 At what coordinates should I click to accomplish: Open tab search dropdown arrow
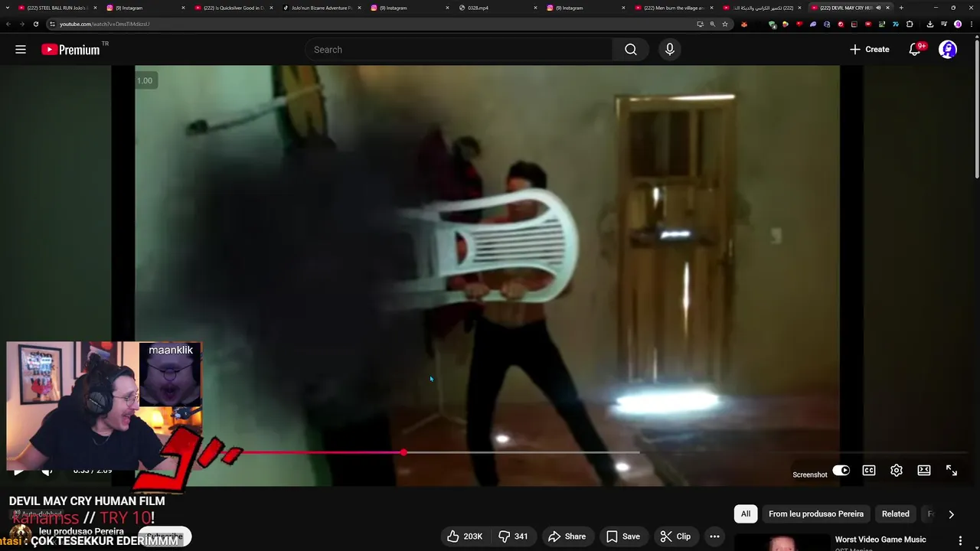coord(6,8)
